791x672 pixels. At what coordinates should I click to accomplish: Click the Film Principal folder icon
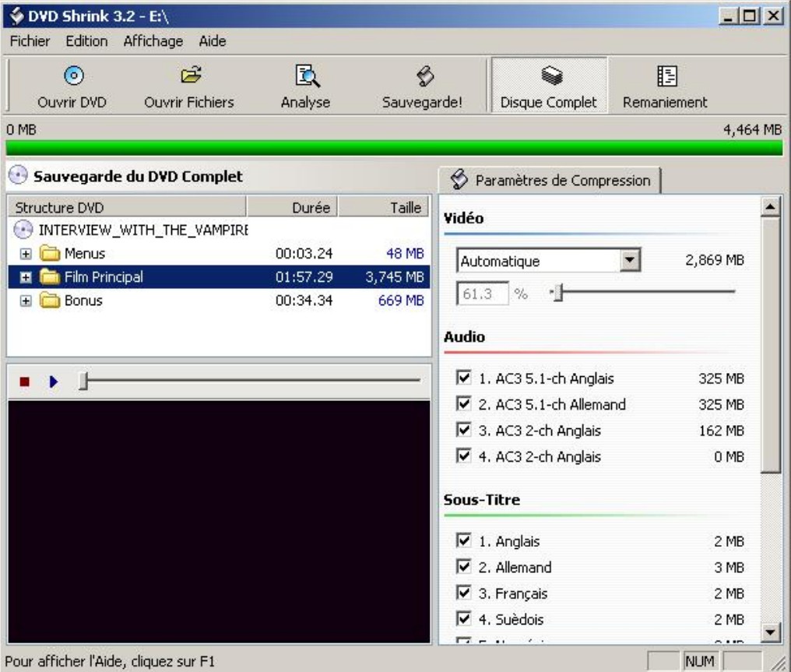pos(50,276)
